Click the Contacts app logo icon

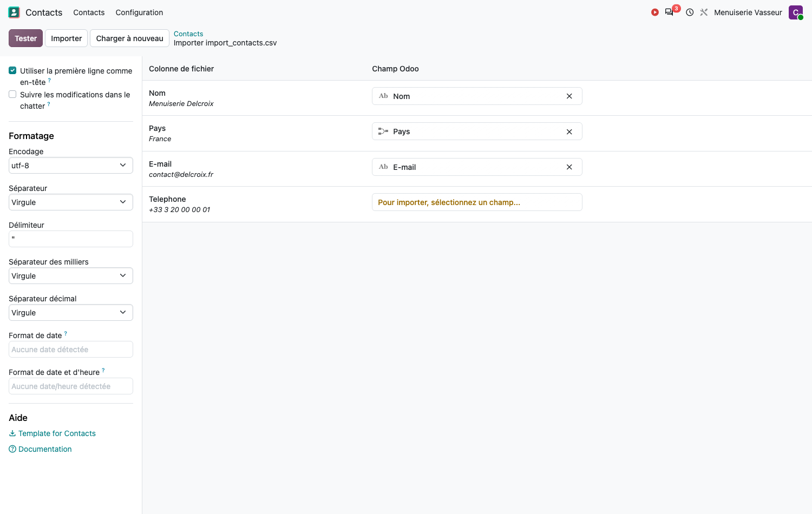(14, 12)
